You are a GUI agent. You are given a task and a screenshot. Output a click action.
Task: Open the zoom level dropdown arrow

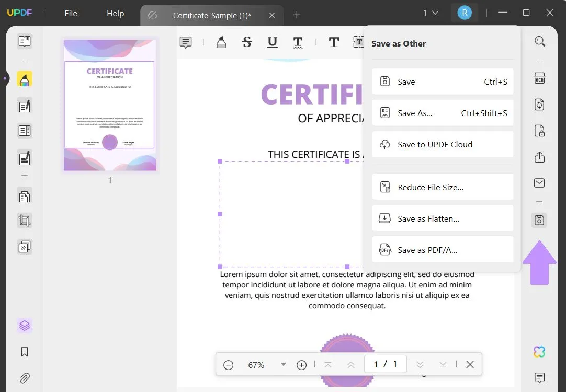coord(284,365)
